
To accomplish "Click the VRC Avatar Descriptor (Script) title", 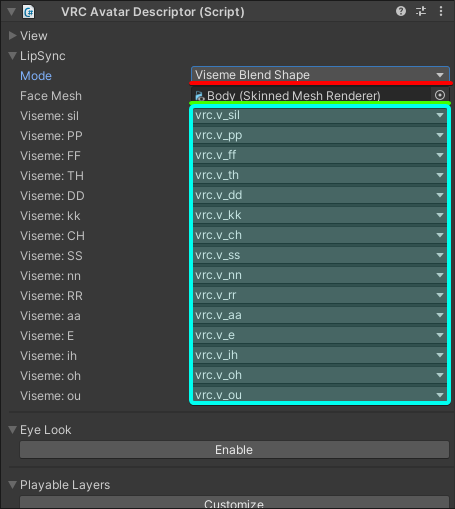I will pyautogui.click(x=153, y=12).
